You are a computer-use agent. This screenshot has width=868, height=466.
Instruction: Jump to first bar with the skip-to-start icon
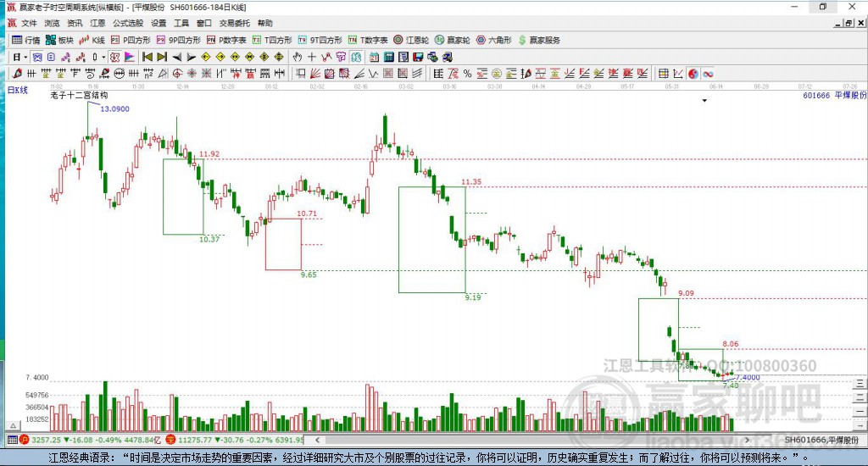(147, 57)
